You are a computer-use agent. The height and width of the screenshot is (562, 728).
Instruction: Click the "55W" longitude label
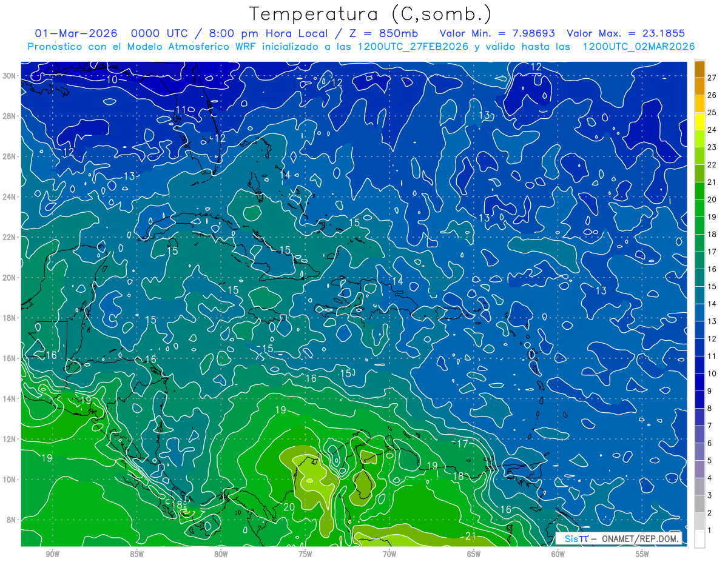coord(642,554)
